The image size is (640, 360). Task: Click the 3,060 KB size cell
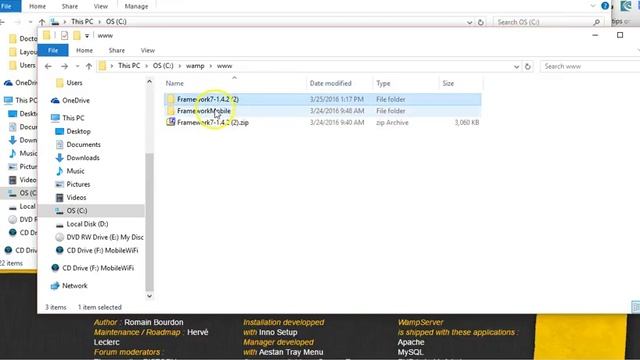[467, 122]
